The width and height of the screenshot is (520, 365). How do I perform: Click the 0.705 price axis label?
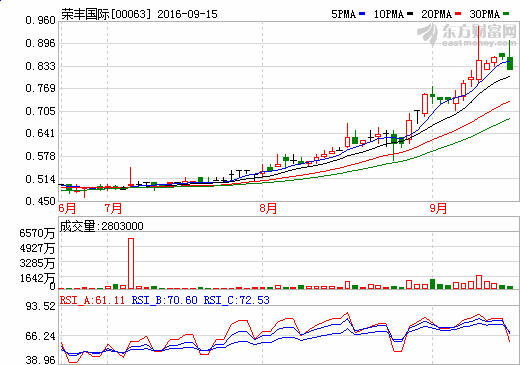pyautogui.click(x=40, y=111)
